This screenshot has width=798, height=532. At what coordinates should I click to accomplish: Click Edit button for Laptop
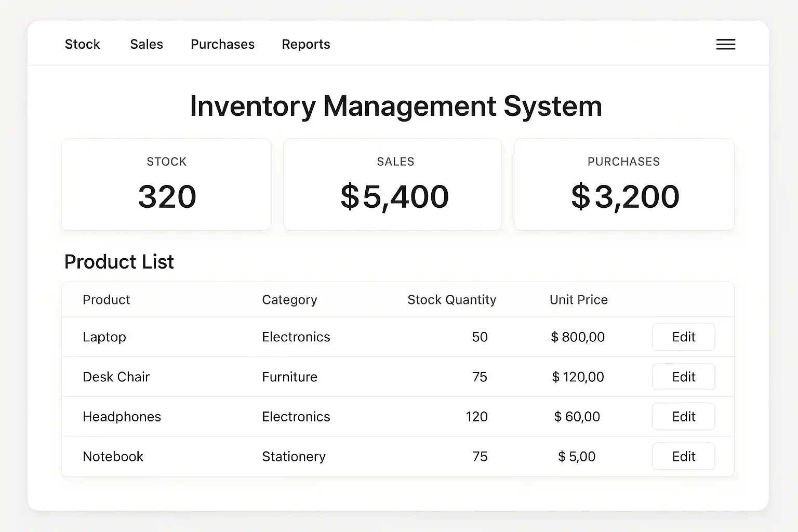click(683, 337)
